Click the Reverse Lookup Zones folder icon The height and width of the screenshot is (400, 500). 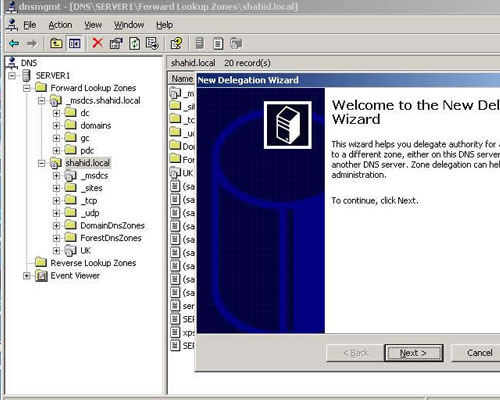41,262
